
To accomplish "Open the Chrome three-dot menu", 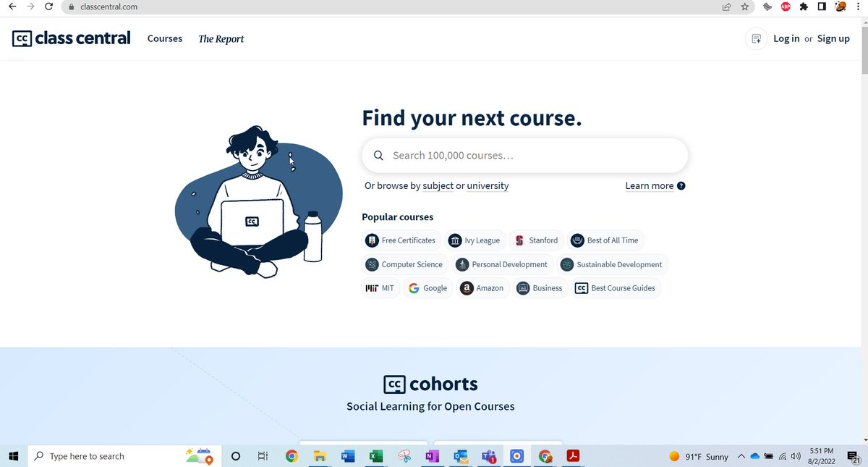I will 859,7.
